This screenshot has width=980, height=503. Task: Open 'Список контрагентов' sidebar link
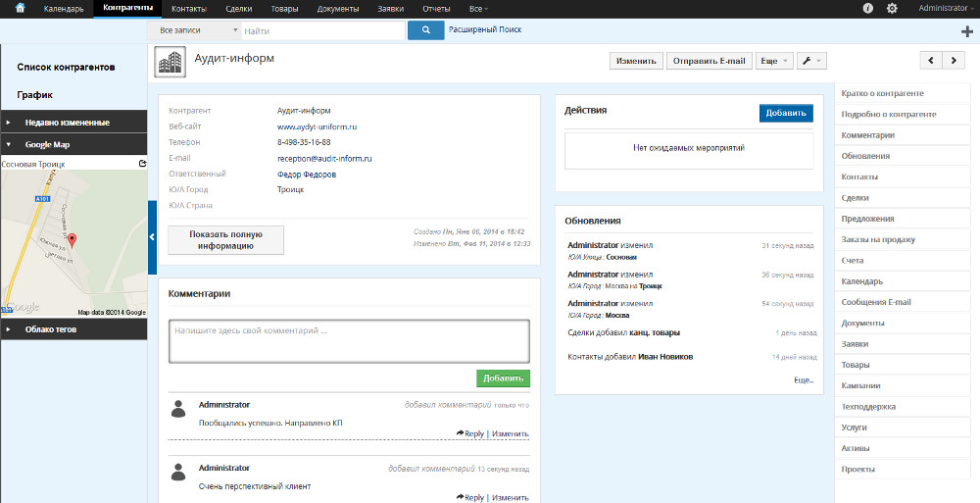point(66,67)
